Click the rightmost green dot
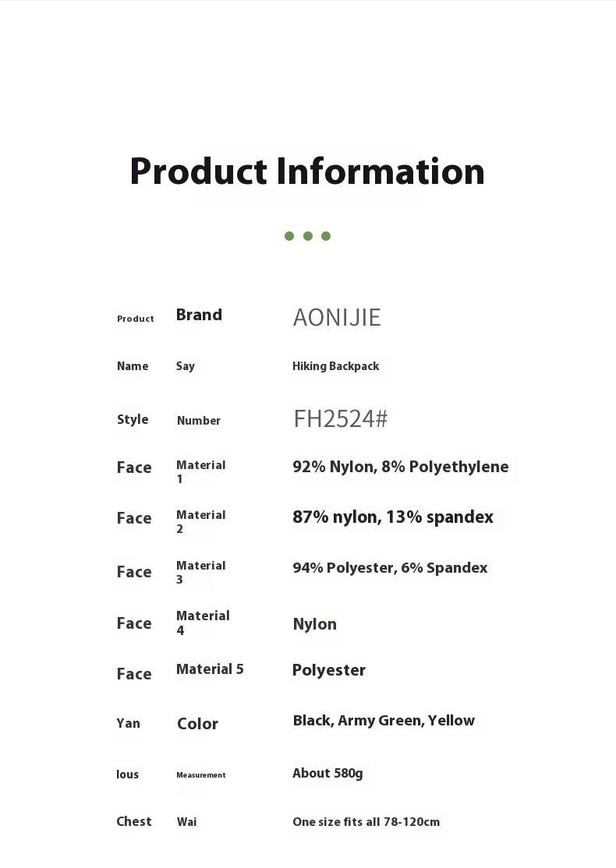The height and width of the screenshot is (868, 616). [x=326, y=236]
